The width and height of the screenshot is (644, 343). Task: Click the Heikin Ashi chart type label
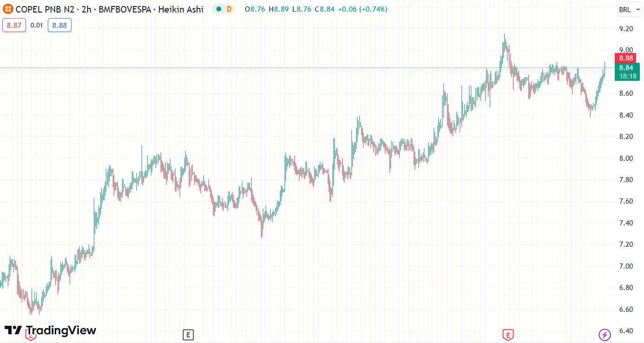point(181,9)
